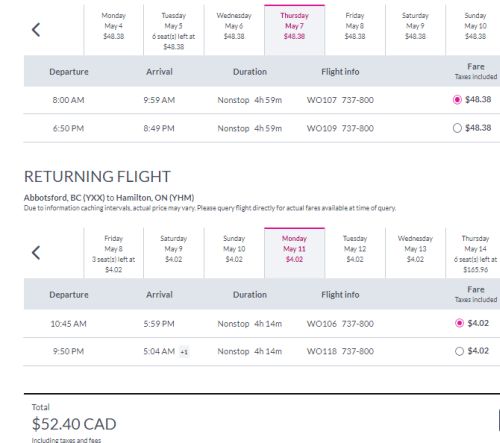
Task: Choose Wednesday May 6 departing date
Action: tap(234, 30)
